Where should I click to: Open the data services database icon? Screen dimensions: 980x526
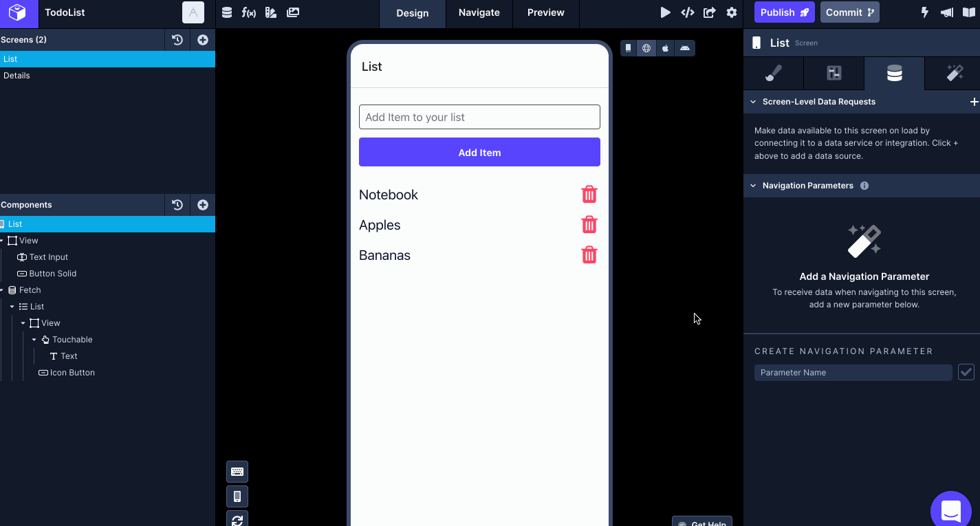[x=227, y=12]
